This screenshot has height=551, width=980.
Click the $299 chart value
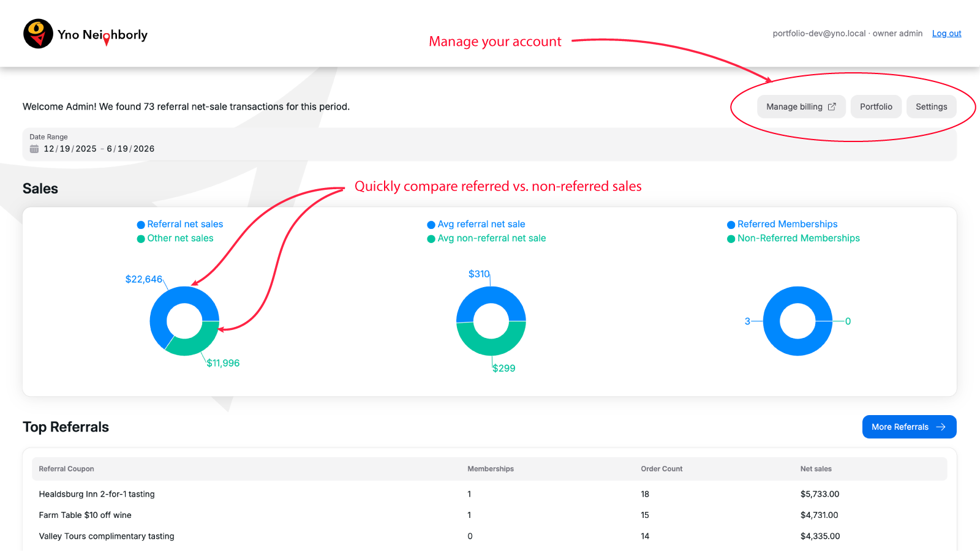click(x=504, y=368)
